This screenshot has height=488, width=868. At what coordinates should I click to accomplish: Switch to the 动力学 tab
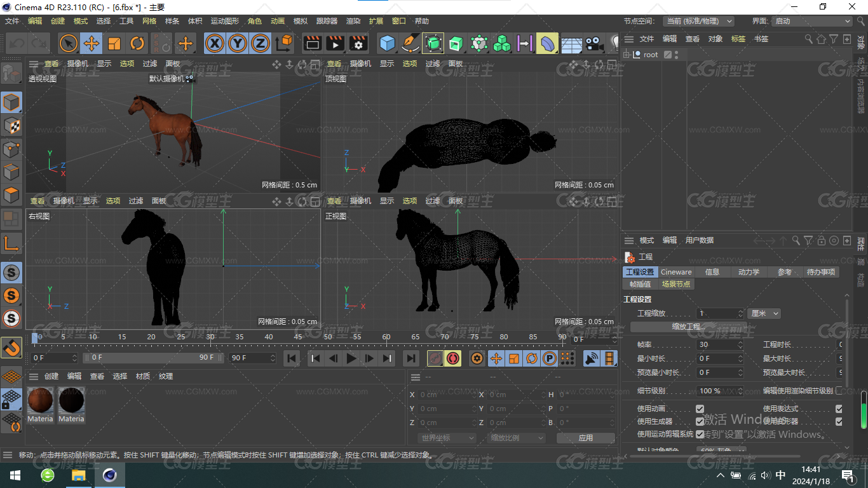[x=749, y=272]
